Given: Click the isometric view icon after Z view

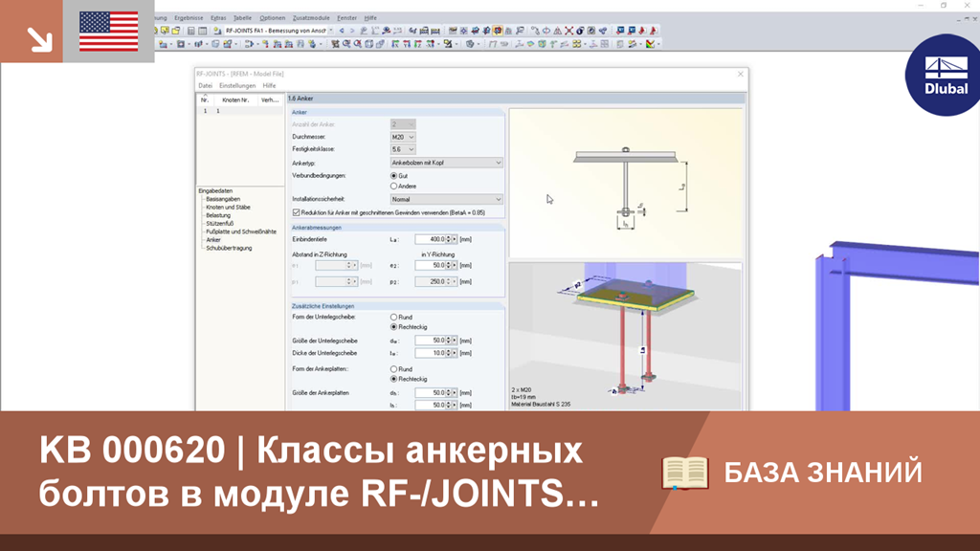Looking at the screenshot, I should click(430, 44).
